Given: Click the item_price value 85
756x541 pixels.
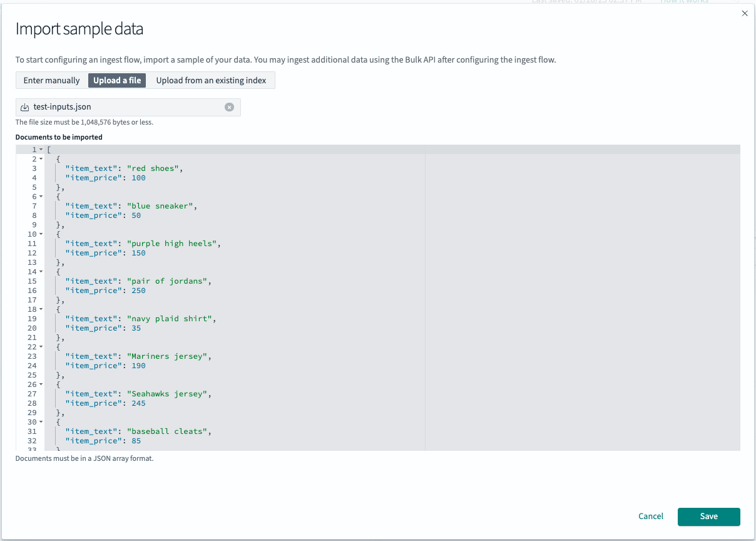Looking at the screenshot, I should pos(136,441).
